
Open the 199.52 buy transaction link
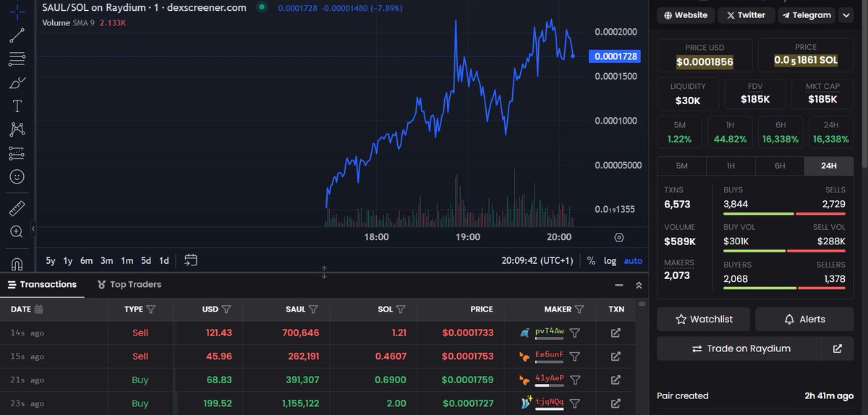pos(616,403)
